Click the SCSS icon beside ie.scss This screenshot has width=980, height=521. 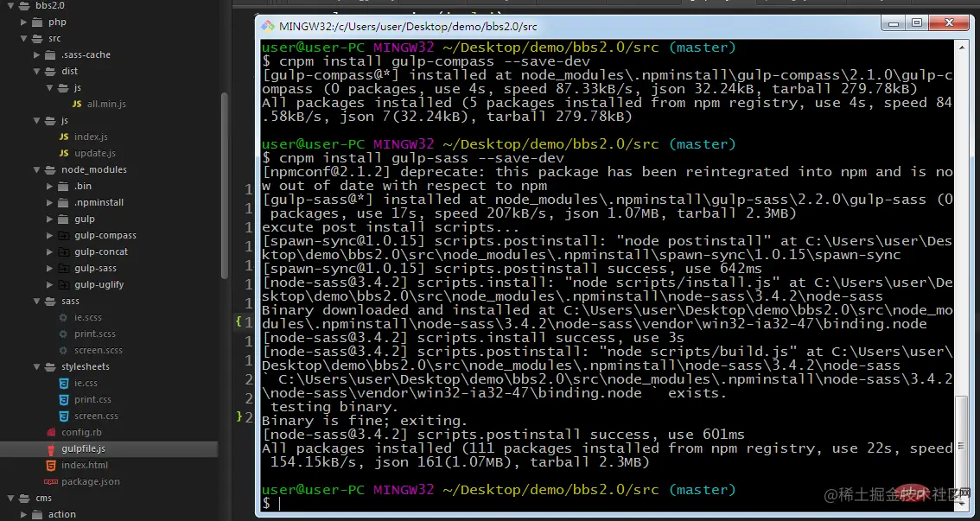pyautogui.click(x=65, y=317)
